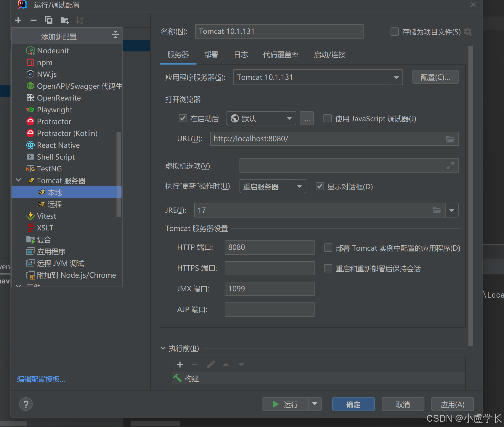Click the 运行 button

pyautogui.click(x=285, y=404)
